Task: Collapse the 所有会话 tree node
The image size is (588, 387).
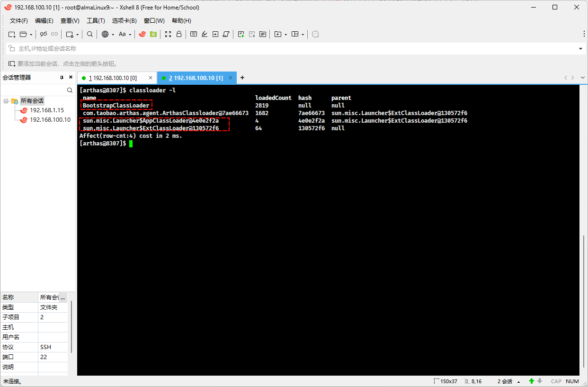Action: 6,101
